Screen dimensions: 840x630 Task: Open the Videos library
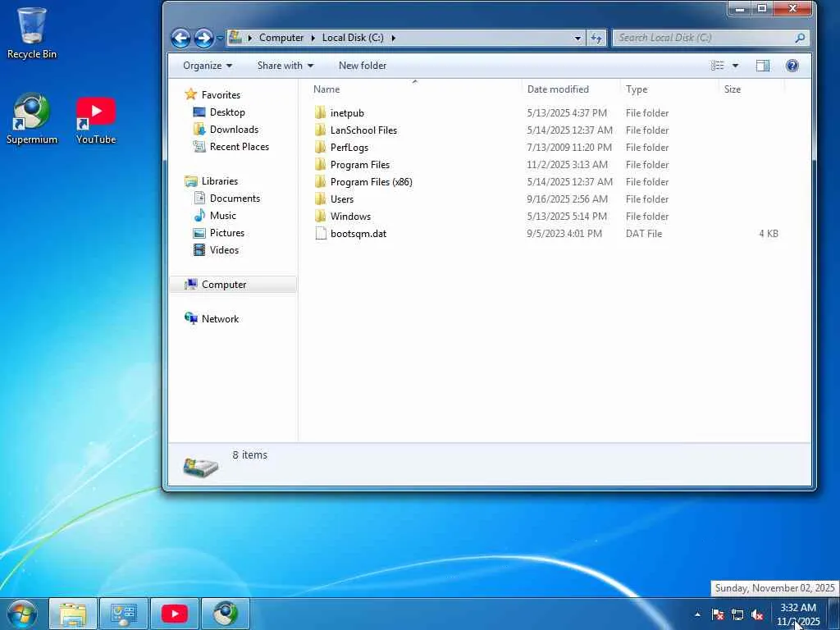point(224,249)
